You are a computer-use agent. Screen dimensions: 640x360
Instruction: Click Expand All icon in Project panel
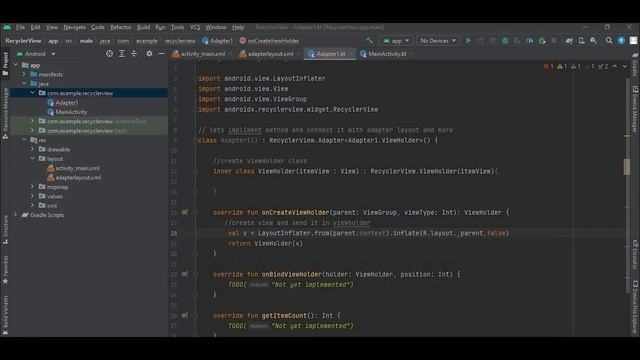122,53
